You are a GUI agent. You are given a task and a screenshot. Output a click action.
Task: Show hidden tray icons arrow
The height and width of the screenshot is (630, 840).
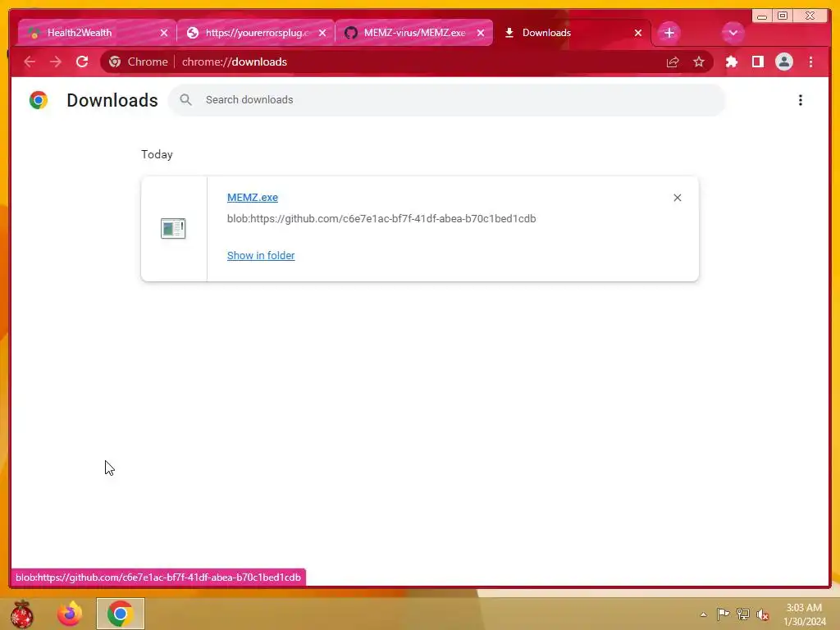tap(703, 614)
